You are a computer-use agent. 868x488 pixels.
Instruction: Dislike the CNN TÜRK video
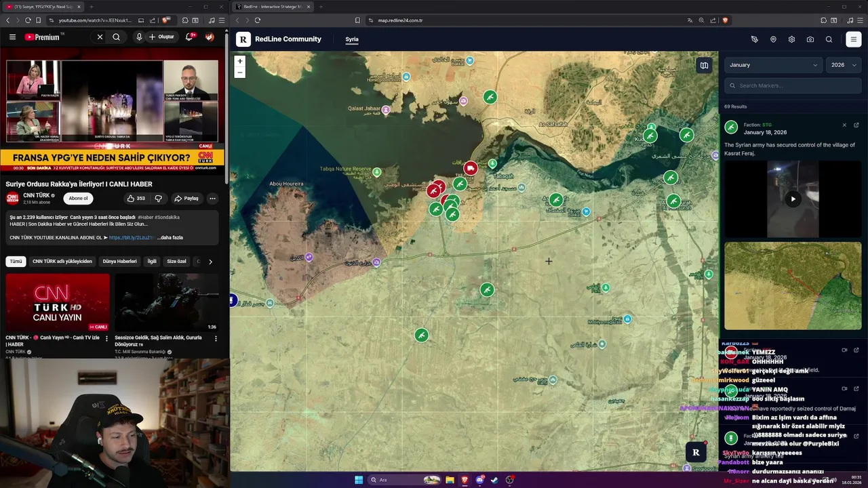[159, 199]
